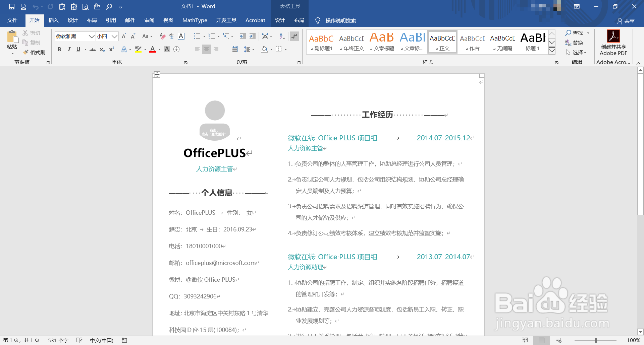Toggle bold formatting
The image size is (644, 345).
(59, 49)
